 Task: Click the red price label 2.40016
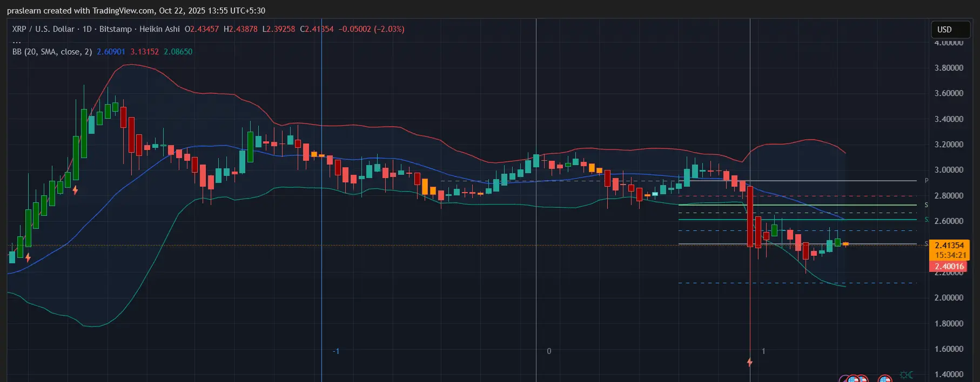pyautogui.click(x=949, y=267)
